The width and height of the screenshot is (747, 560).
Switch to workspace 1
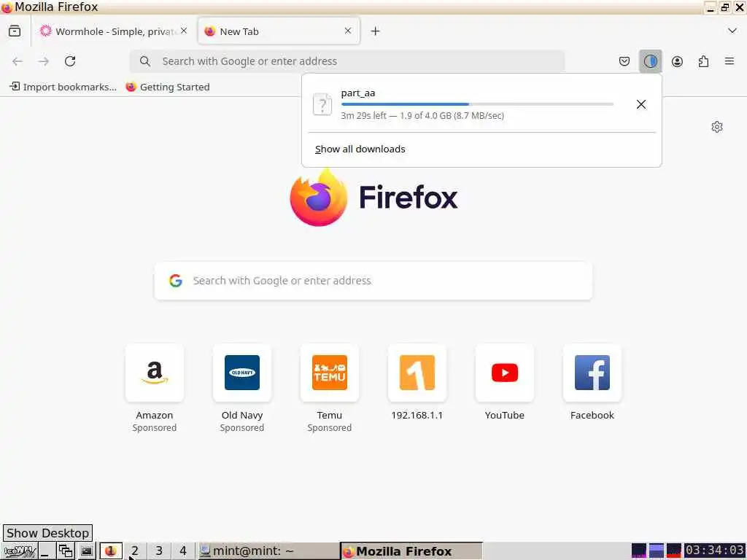click(111, 551)
